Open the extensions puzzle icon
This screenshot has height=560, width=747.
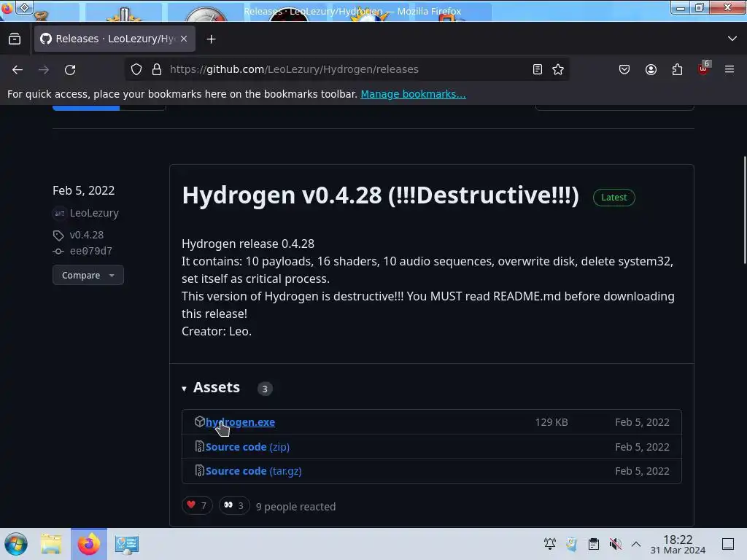677,69
